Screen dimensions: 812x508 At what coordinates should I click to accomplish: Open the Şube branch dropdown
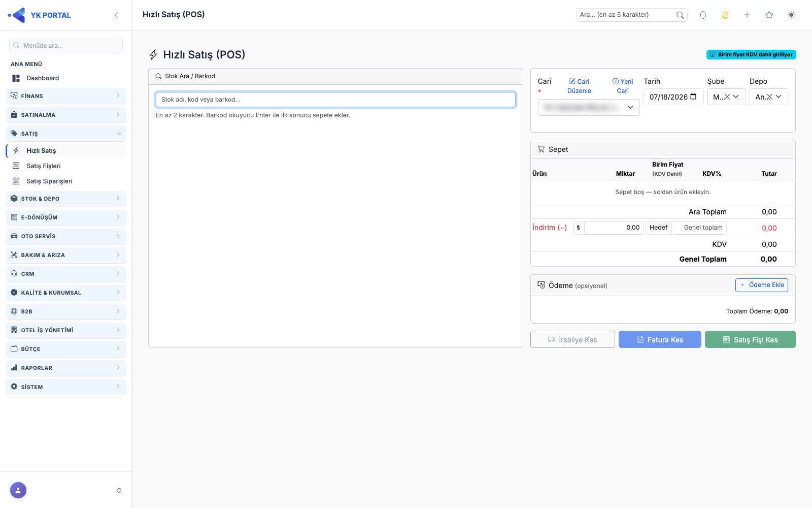[726, 97]
